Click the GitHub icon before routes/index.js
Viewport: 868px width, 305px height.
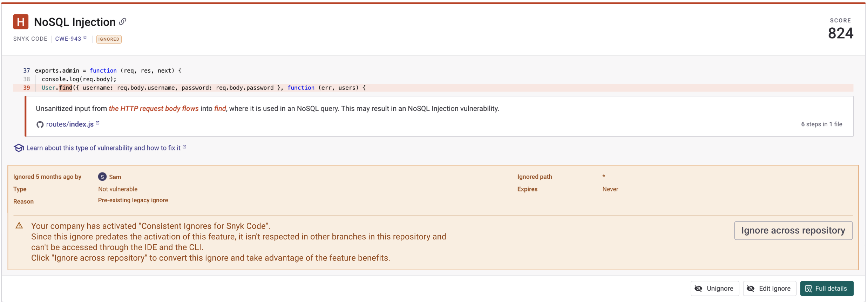click(x=40, y=124)
